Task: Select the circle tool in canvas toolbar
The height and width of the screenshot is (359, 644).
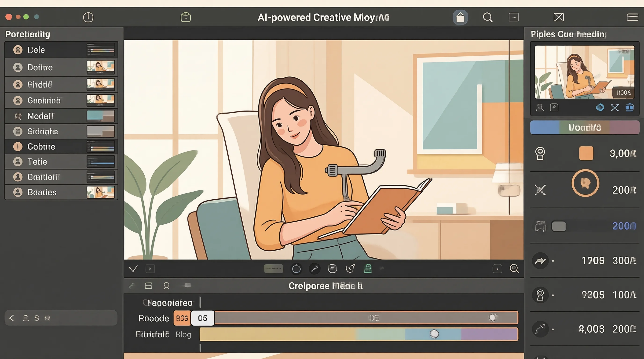Action: point(296,269)
